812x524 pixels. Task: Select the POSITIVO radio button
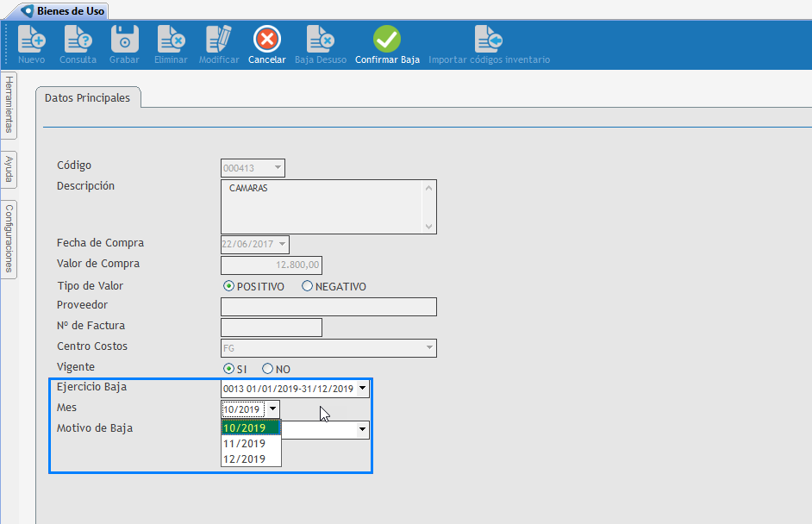point(228,286)
